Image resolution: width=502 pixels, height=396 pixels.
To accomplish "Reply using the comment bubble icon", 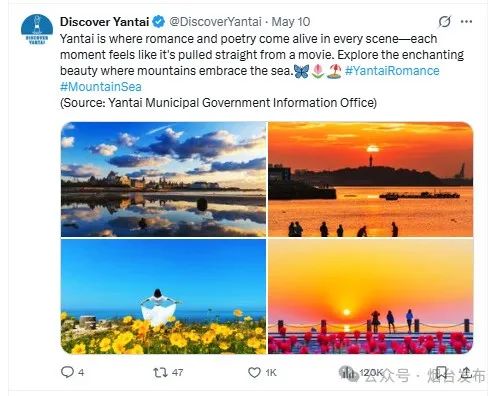I will point(67,372).
